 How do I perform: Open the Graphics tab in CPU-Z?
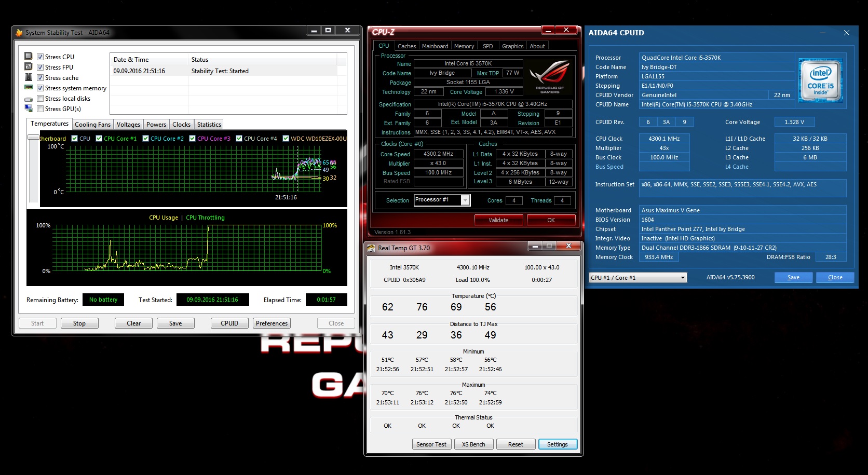[512, 46]
